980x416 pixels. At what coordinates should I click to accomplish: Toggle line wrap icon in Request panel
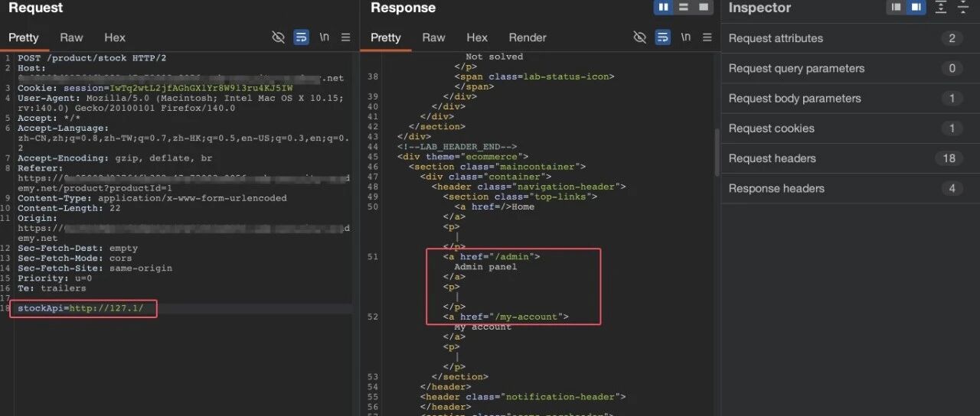(x=302, y=37)
